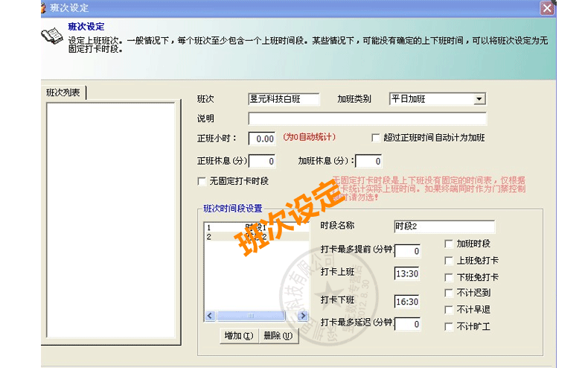Check the 加班时段 checkbox
588x368 pixels.
click(449, 244)
